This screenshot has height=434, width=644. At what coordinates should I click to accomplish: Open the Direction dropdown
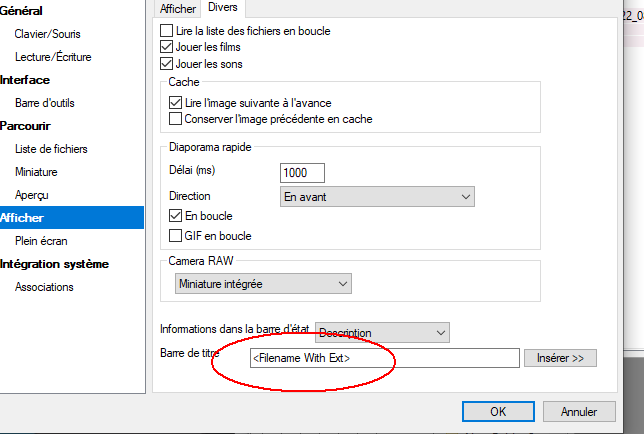(x=375, y=197)
